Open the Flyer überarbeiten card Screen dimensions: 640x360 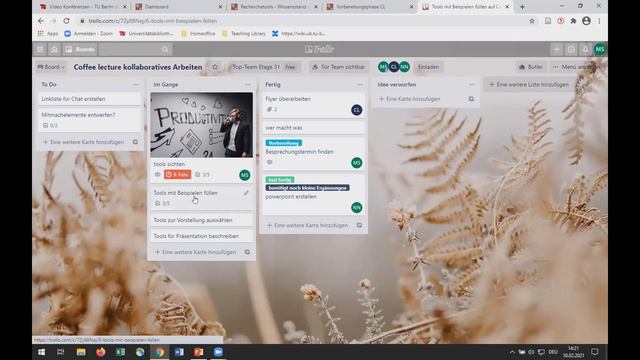(x=313, y=104)
